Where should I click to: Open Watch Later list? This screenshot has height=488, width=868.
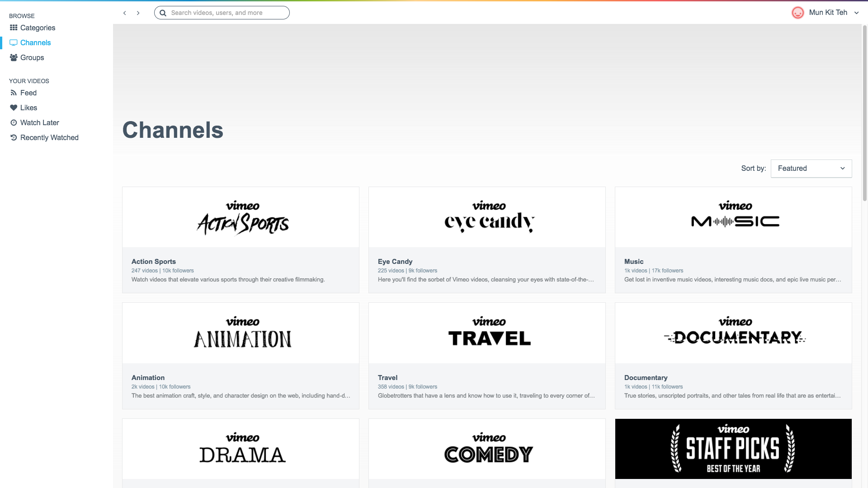click(x=39, y=122)
